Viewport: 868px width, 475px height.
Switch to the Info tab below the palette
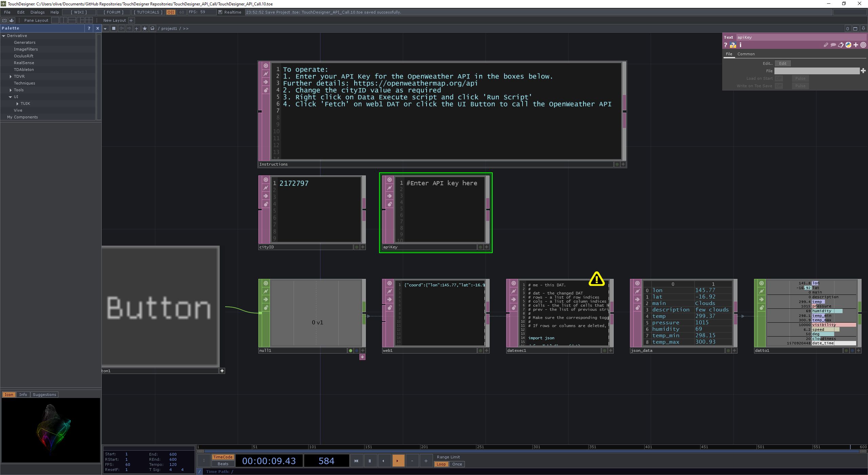pyautogui.click(x=23, y=395)
